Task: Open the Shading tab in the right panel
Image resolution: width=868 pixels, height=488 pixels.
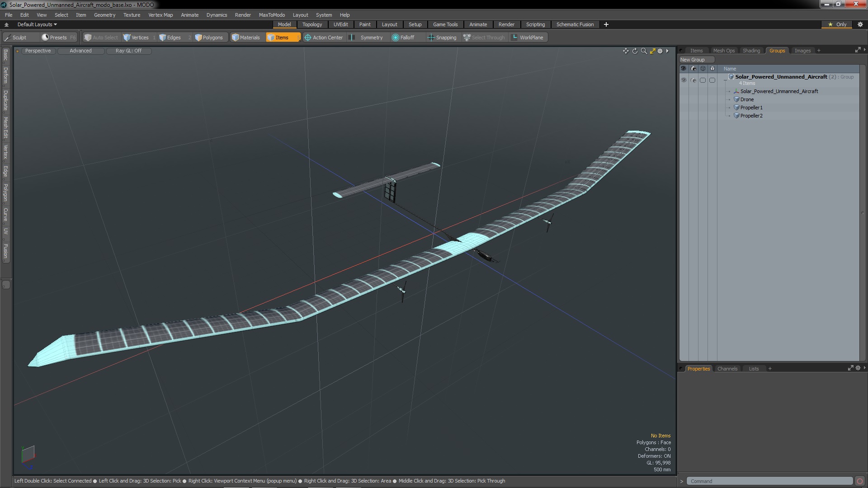Action: point(751,51)
